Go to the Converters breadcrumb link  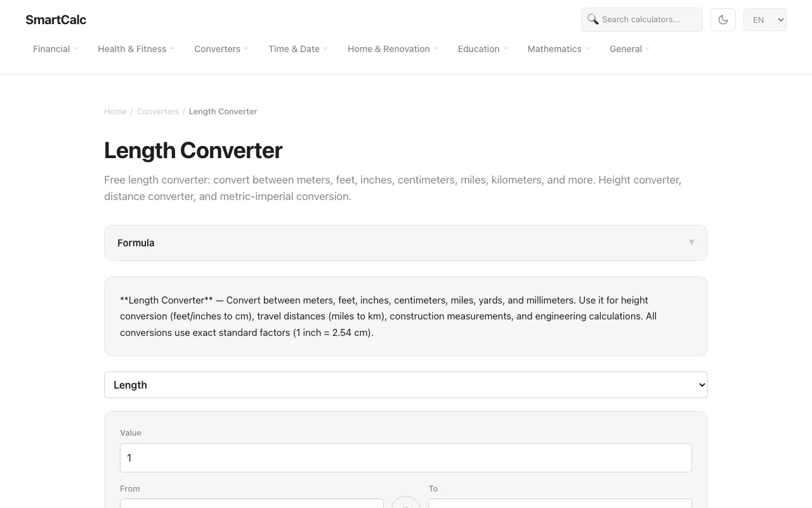pyautogui.click(x=158, y=112)
